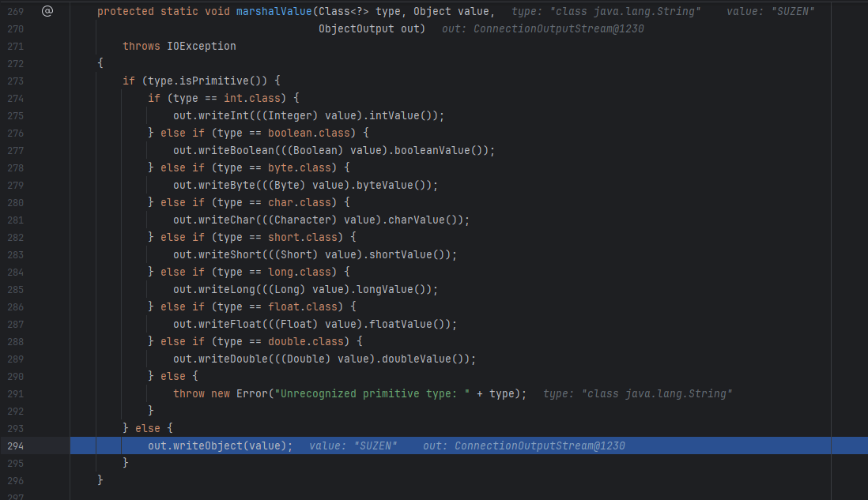Image resolution: width=868 pixels, height=500 pixels.
Task: Click line number 275 in the gutter
Action: coord(16,115)
